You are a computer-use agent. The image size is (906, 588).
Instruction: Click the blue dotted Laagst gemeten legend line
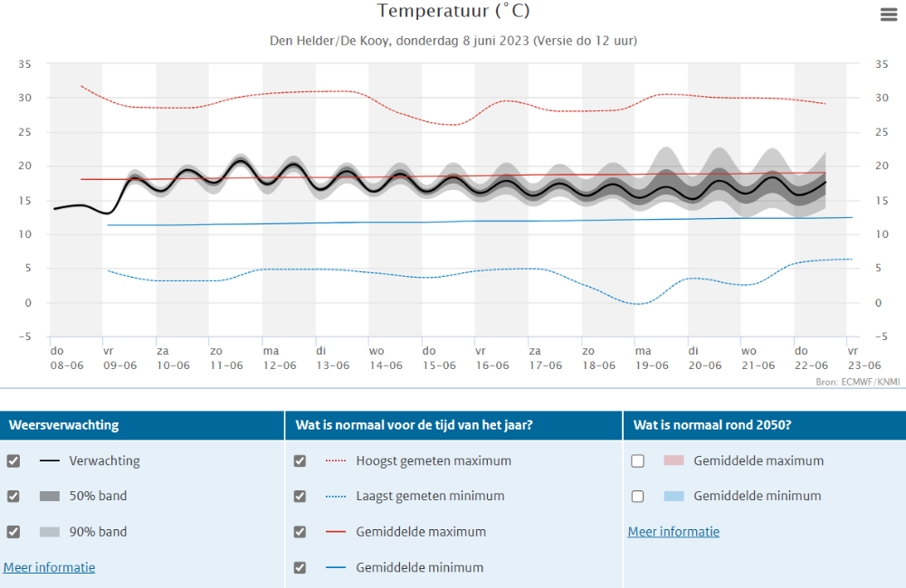336,497
